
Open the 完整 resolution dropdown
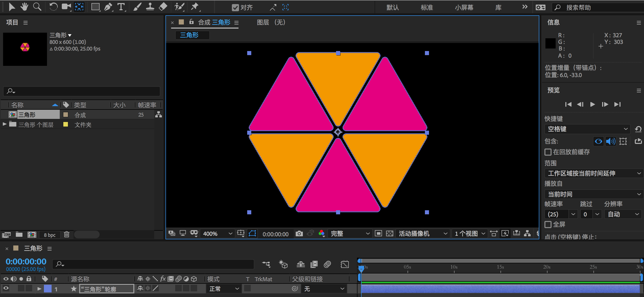(350, 233)
